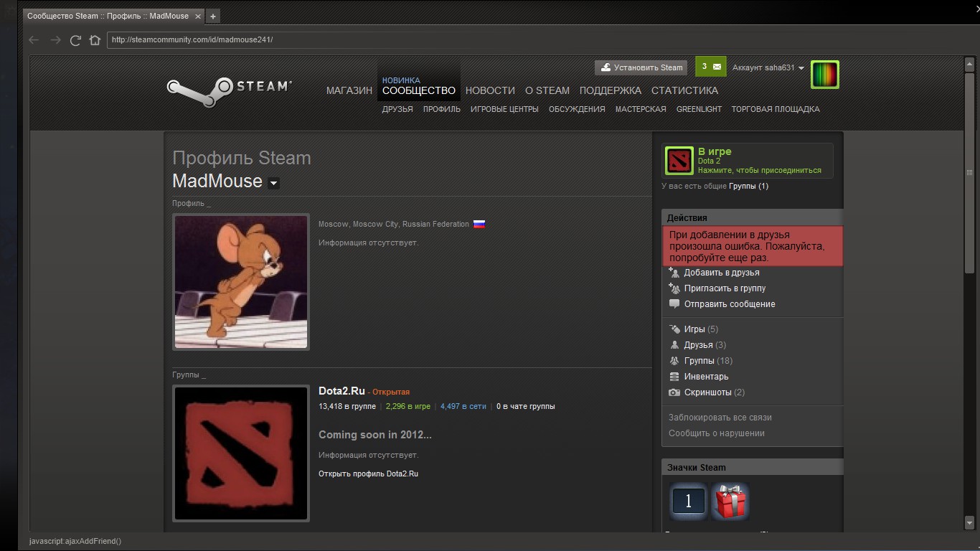
Task: Open the red gift box badge
Action: point(730,500)
